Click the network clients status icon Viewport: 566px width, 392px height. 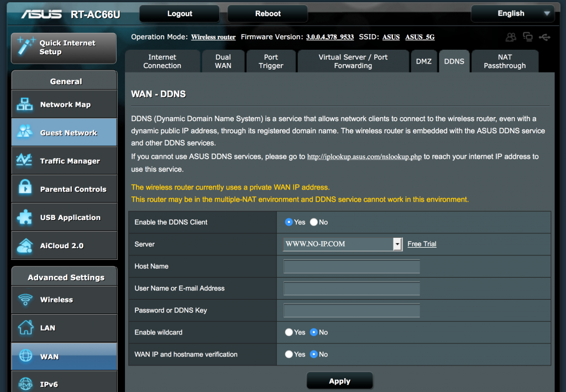528,37
